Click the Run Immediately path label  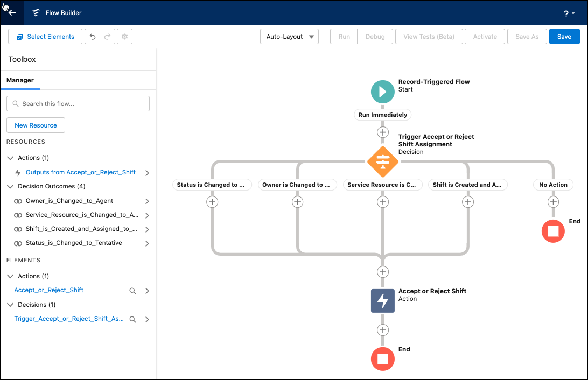382,115
